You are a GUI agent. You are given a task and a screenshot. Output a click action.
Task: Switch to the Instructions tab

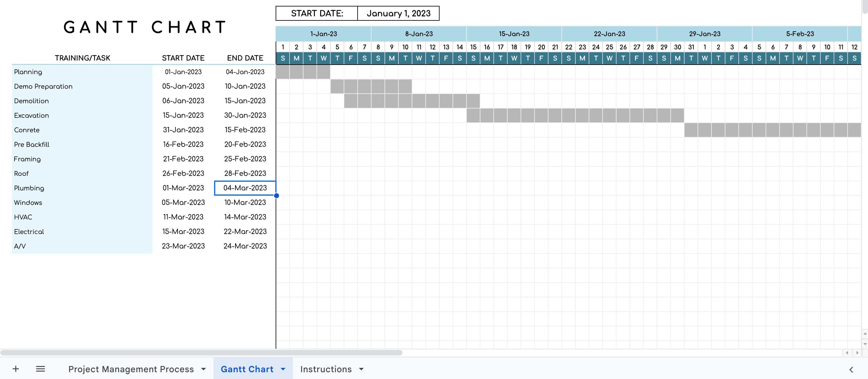point(326,369)
